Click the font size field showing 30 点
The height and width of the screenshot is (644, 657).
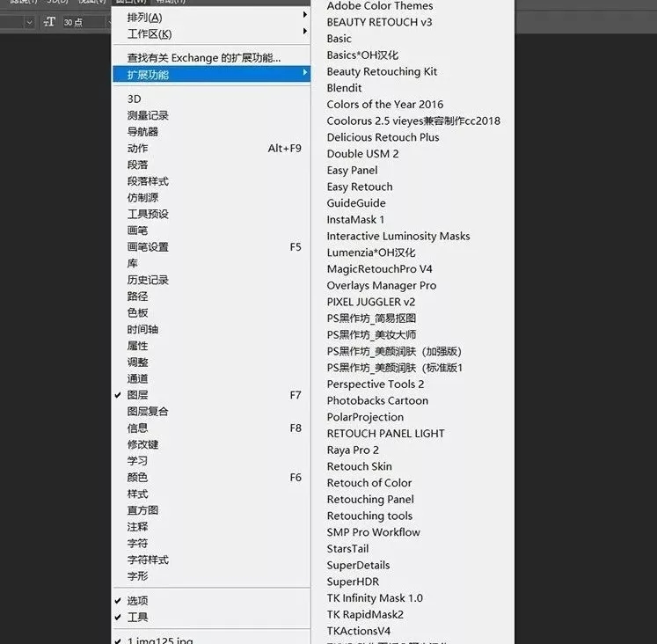(83, 22)
